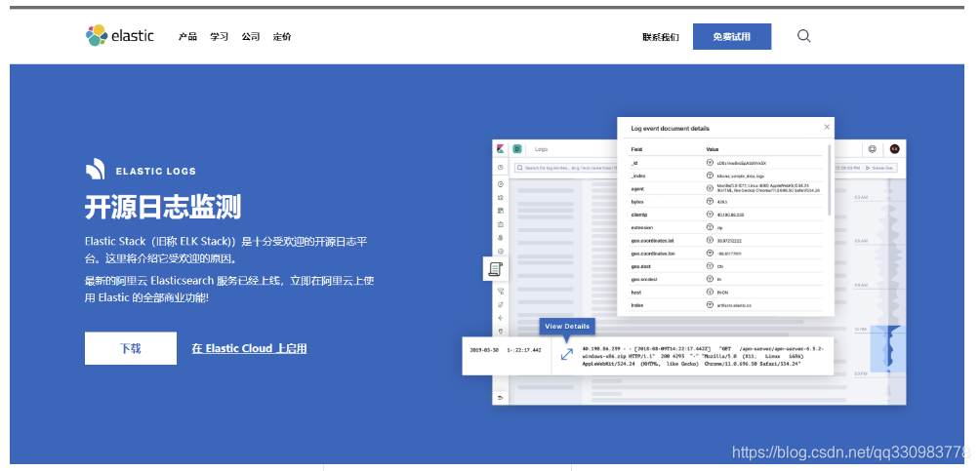Screen dimensions: 980x471
Task: Click the 免费试用 button
Action: coord(732,36)
